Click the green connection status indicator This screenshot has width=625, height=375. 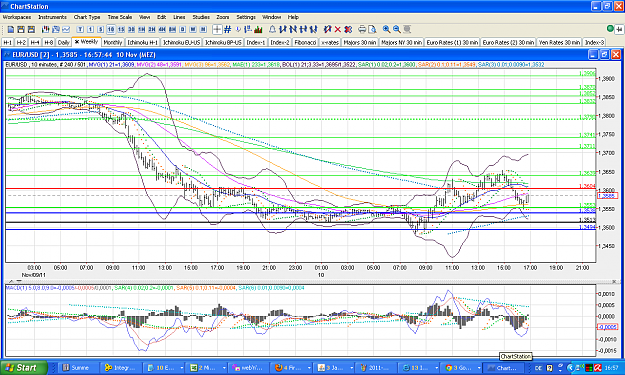(x=610, y=28)
